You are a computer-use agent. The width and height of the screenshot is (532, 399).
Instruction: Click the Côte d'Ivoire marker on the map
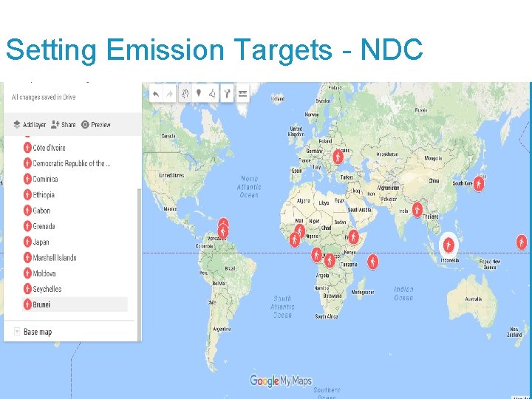point(294,239)
